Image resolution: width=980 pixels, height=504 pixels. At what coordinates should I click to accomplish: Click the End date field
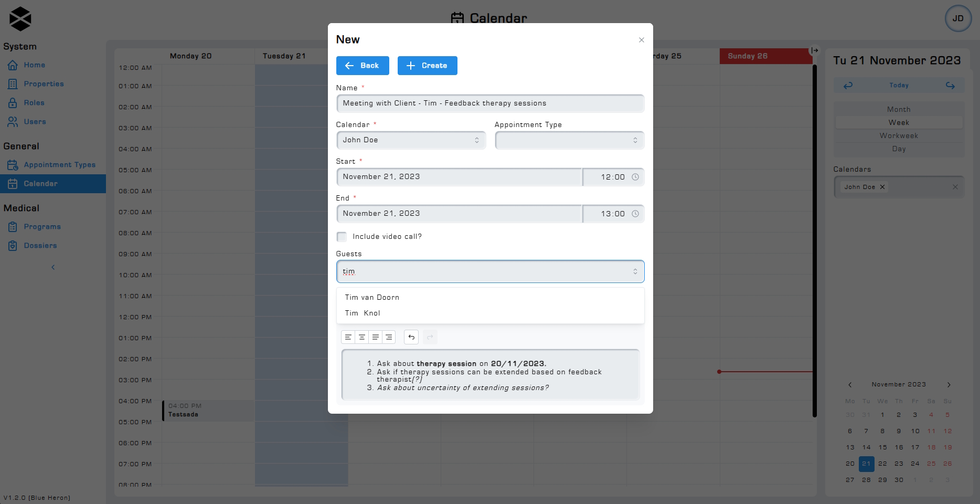[x=459, y=214]
